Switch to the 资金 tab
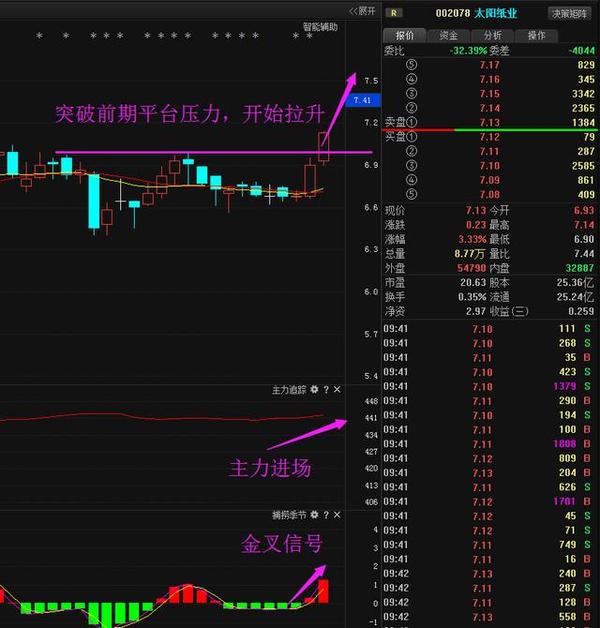The image size is (600, 628). (449, 35)
